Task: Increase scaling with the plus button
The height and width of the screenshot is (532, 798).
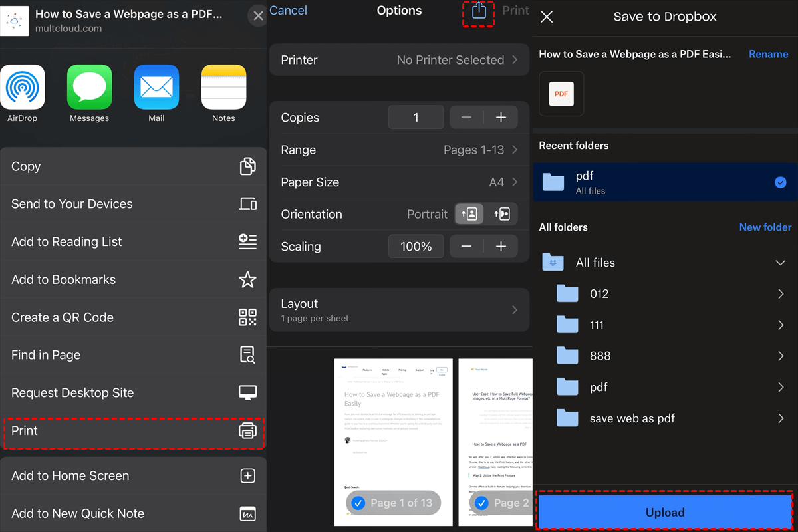Action: coord(501,247)
